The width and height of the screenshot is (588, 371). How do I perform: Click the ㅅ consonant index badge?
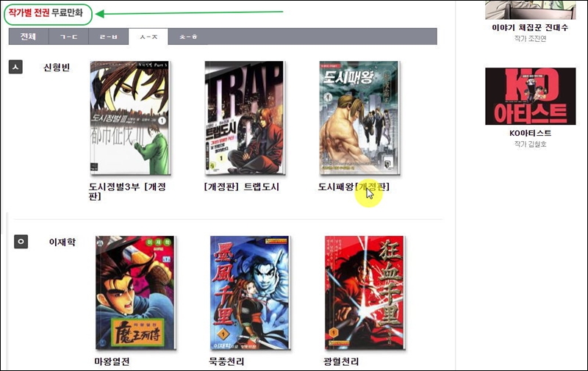[15, 67]
